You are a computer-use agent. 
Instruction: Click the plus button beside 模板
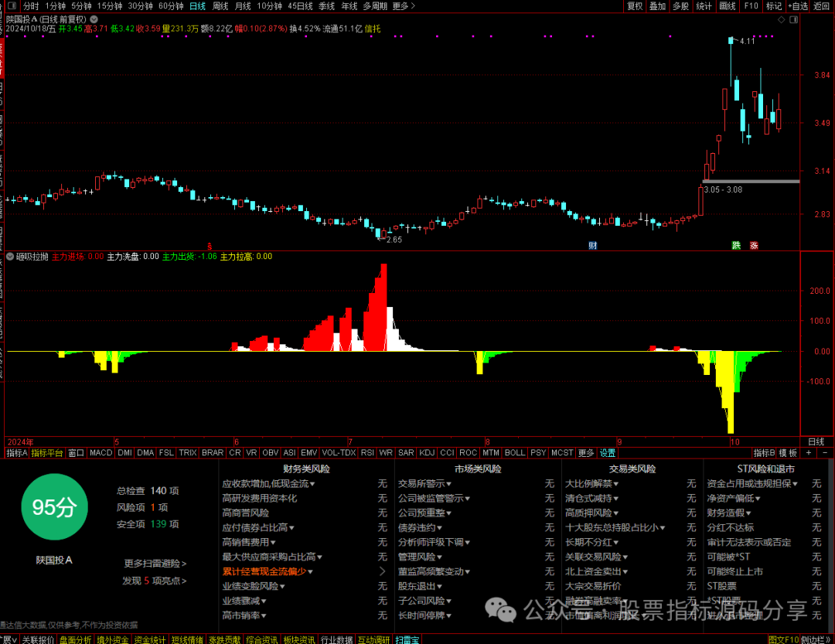click(x=809, y=453)
